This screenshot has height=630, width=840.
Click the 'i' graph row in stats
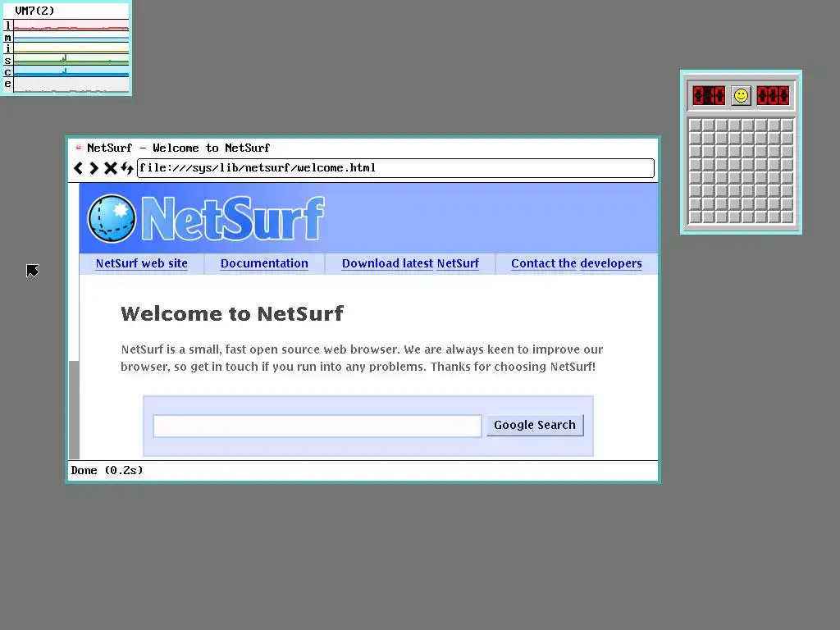66,48
